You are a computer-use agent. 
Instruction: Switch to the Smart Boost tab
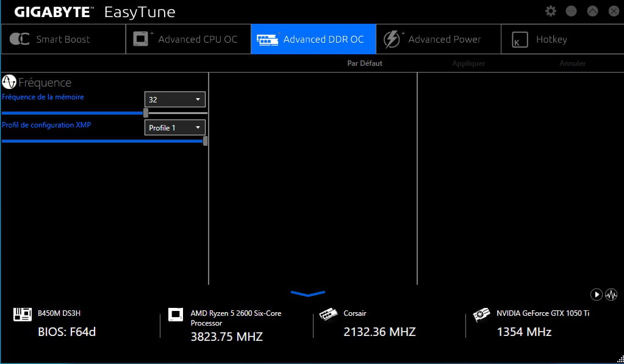[63, 40]
